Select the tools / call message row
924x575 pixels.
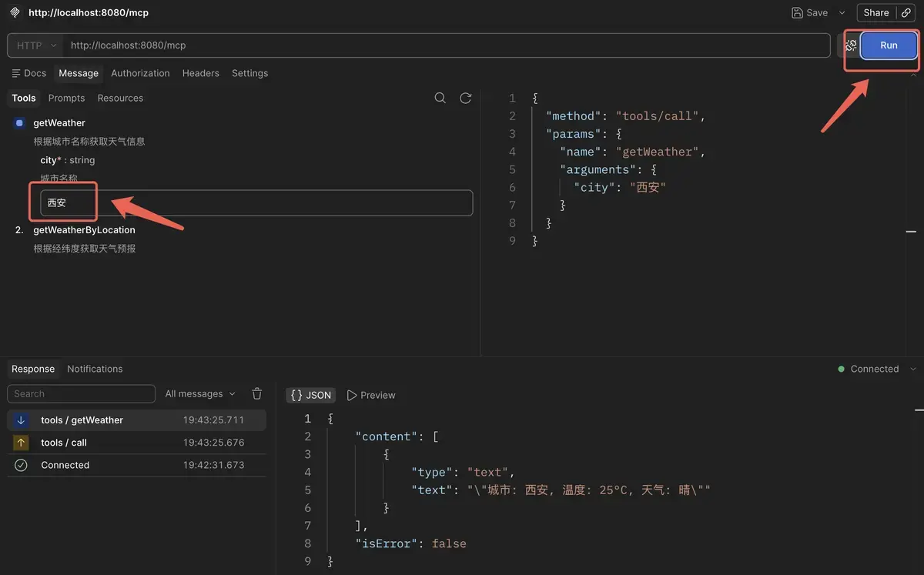[x=137, y=443]
